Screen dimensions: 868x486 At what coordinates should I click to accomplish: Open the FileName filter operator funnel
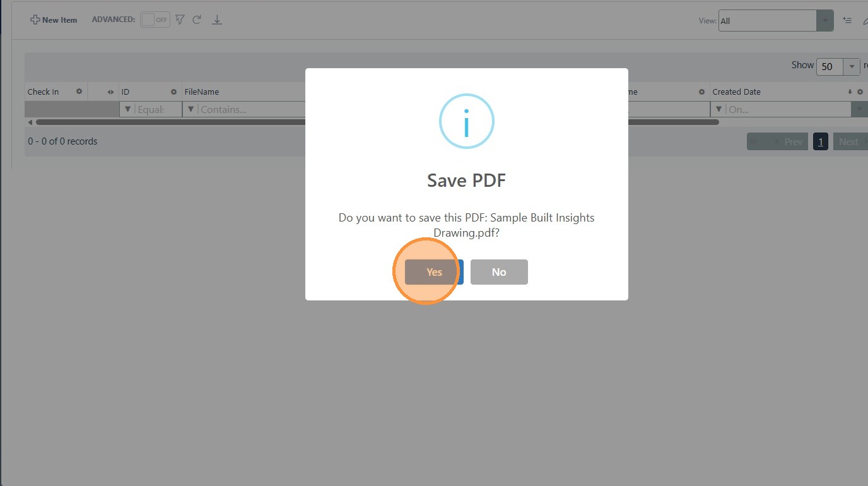(x=191, y=109)
